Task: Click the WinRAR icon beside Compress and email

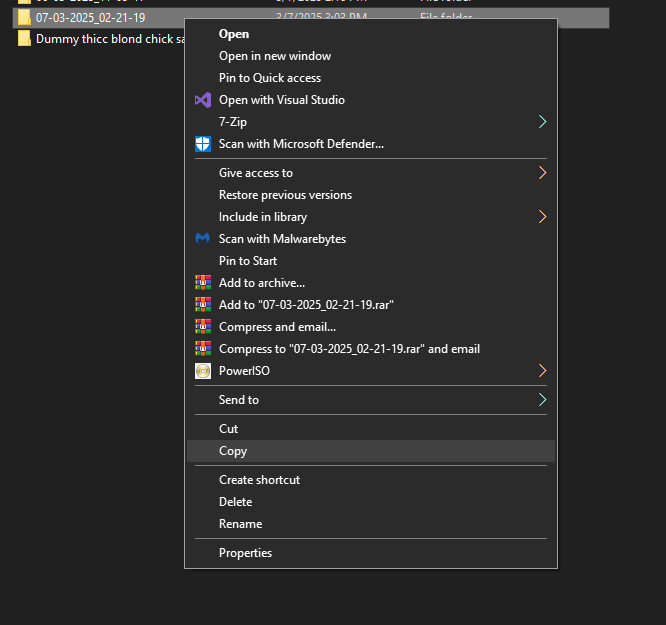Action: [203, 327]
